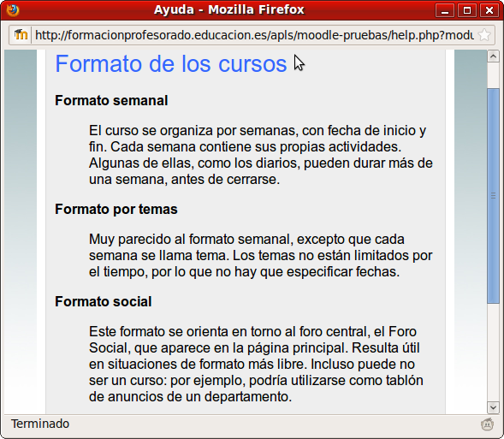Click the paragraph starting 'Este formato se orienta'
The height and width of the screenshot is (439, 504).
(x=256, y=364)
